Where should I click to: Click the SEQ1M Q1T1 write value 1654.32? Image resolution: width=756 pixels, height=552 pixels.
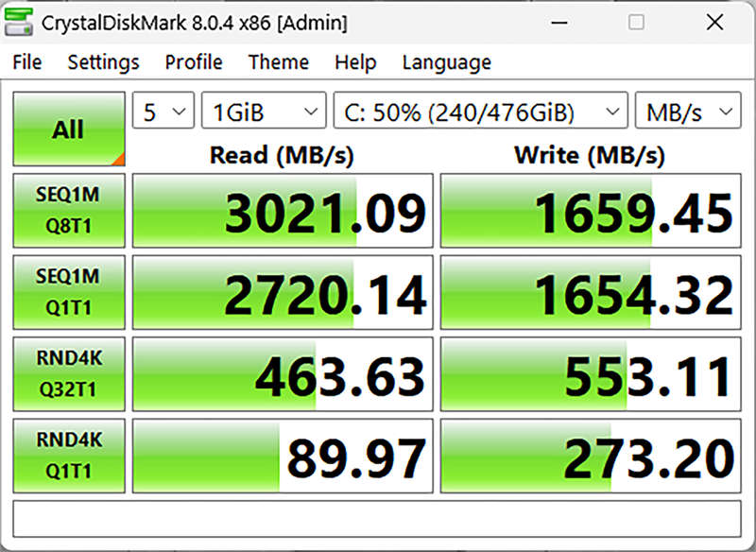click(591, 293)
